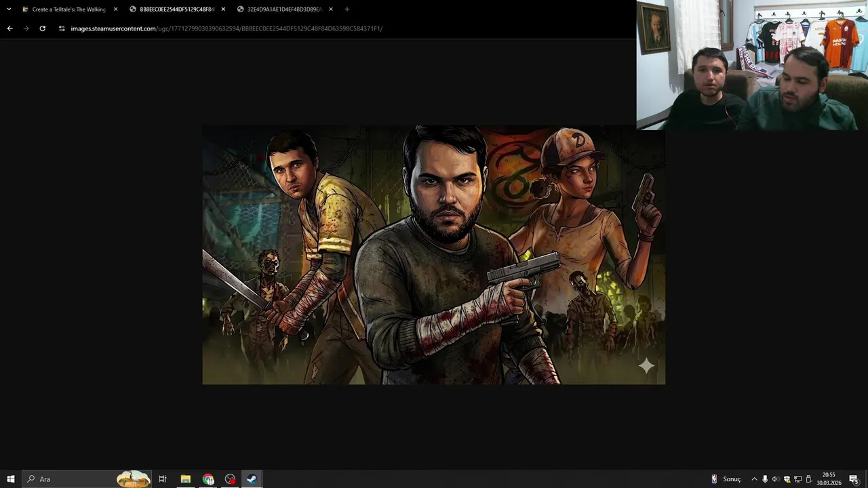This screenshot has height=488, width=868.
Task: Open network status tray icon
Action: click(x=797, y=479)
